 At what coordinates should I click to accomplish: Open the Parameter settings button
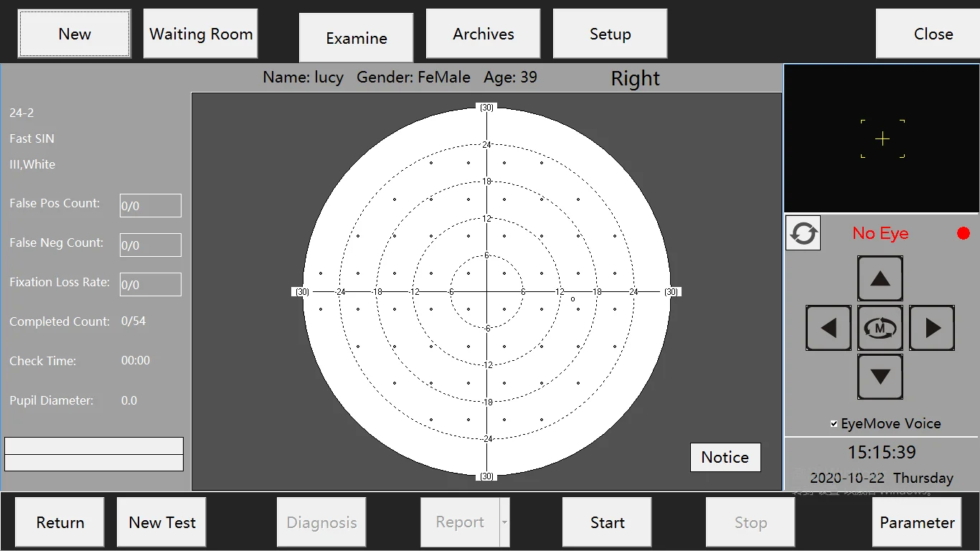tap(916, 522)
